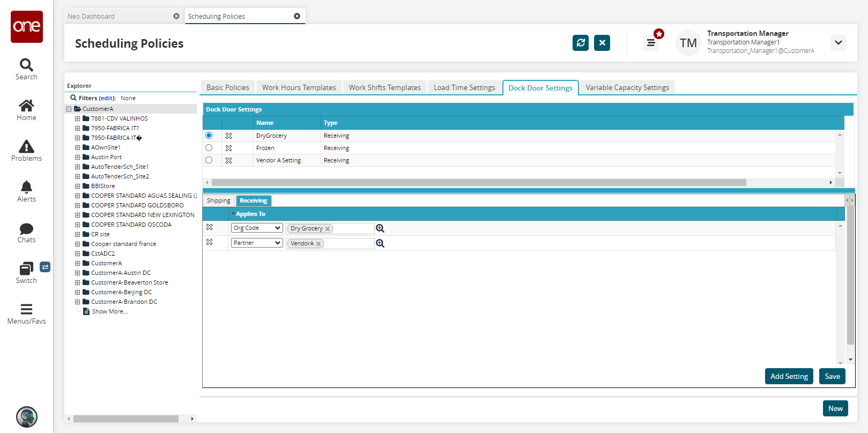
Task: Open Menus/Favs hamburger icon
Action: [x=26, y=309]
